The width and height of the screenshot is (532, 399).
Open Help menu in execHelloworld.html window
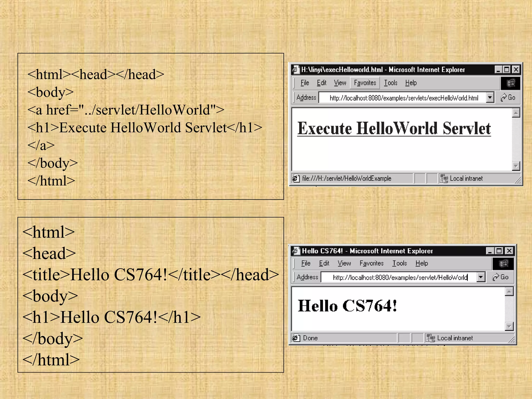pos(411,83)
